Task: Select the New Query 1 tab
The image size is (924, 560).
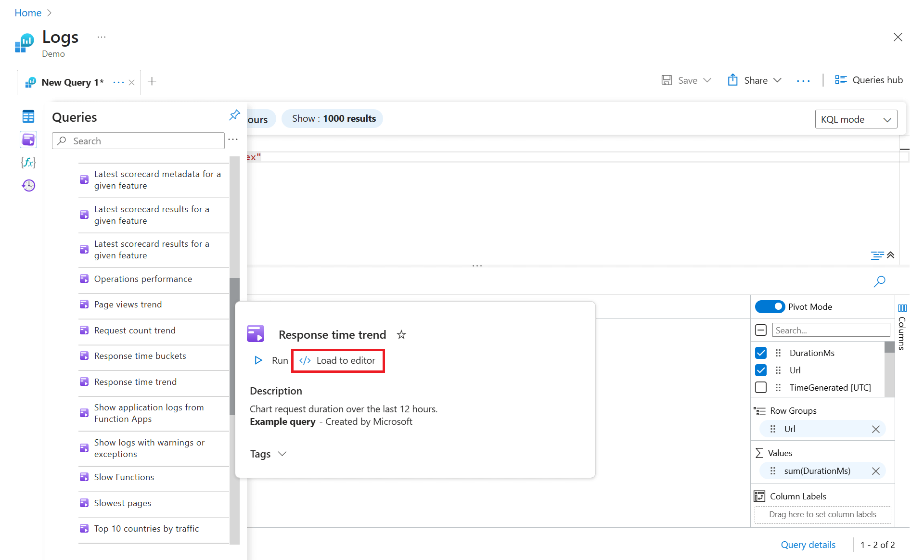Action: 72,82
